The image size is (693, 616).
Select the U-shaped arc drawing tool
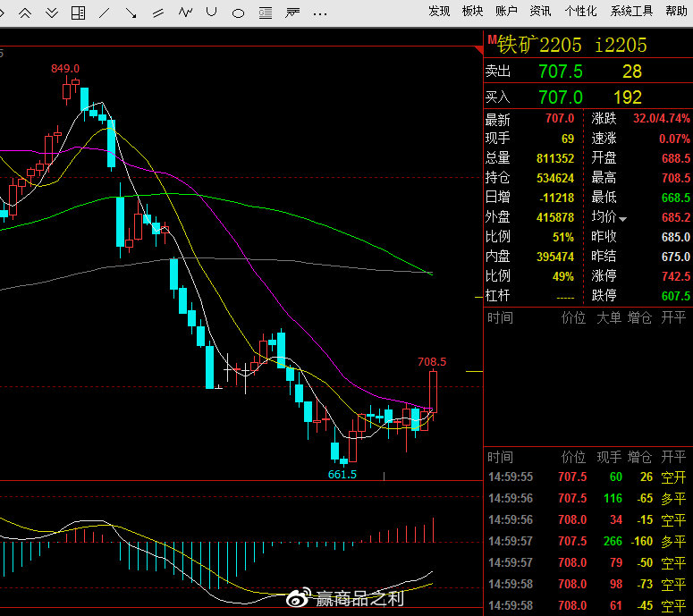coord(212,13)
